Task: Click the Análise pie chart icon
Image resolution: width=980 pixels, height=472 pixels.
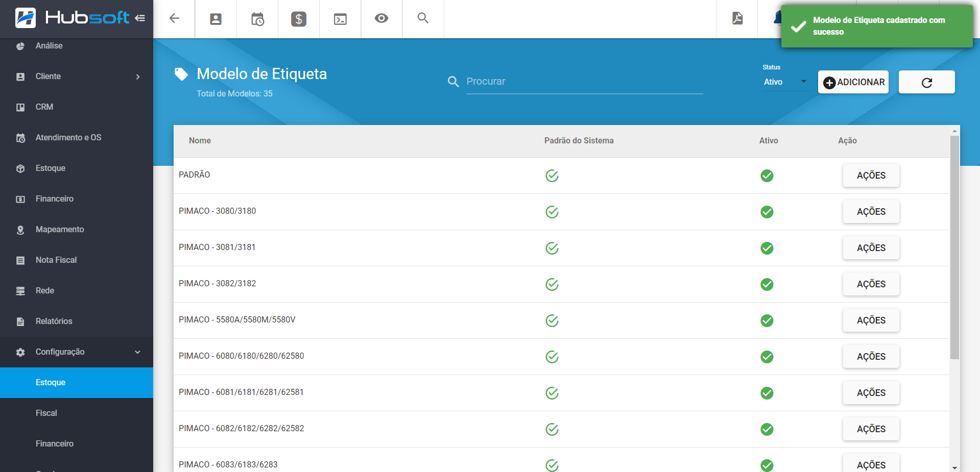Action: coord(20,46)
